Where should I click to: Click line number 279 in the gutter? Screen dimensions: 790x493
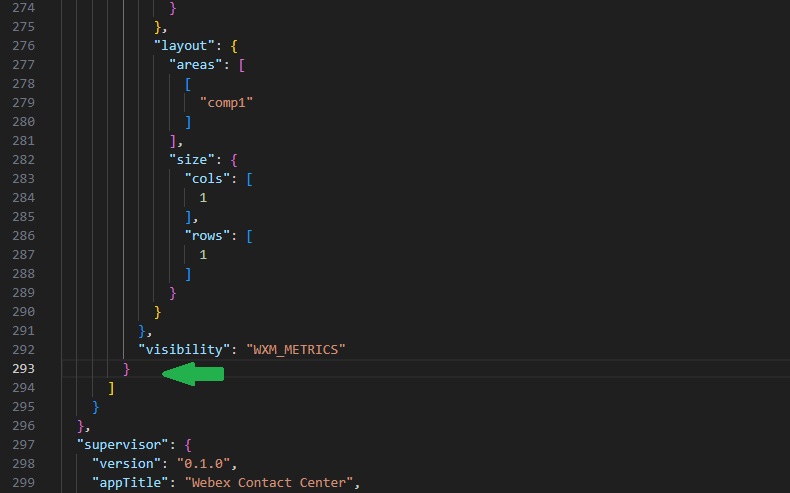point(24,103)
